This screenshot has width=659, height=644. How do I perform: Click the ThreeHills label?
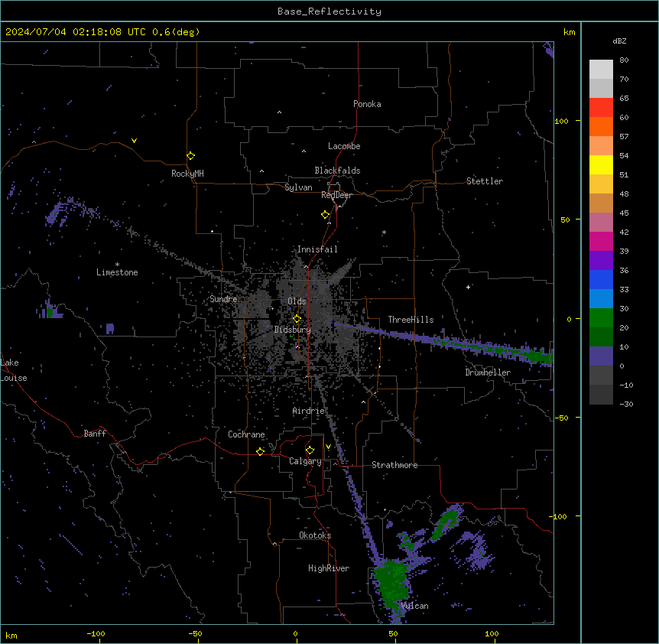pos(411,320)
